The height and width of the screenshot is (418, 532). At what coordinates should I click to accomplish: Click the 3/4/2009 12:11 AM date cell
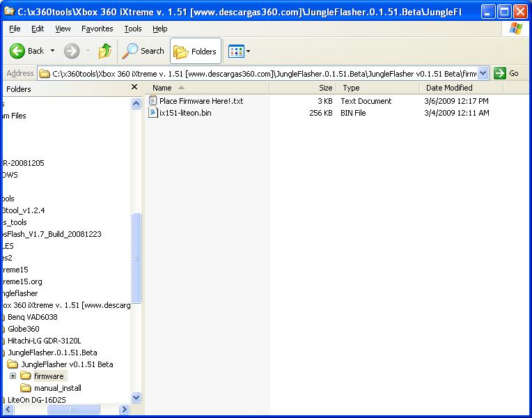point(456,113)
